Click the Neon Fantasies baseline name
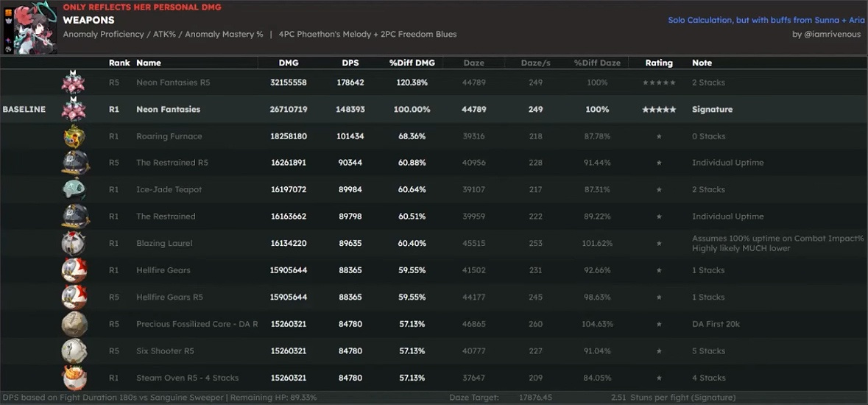 pos(168,109)
